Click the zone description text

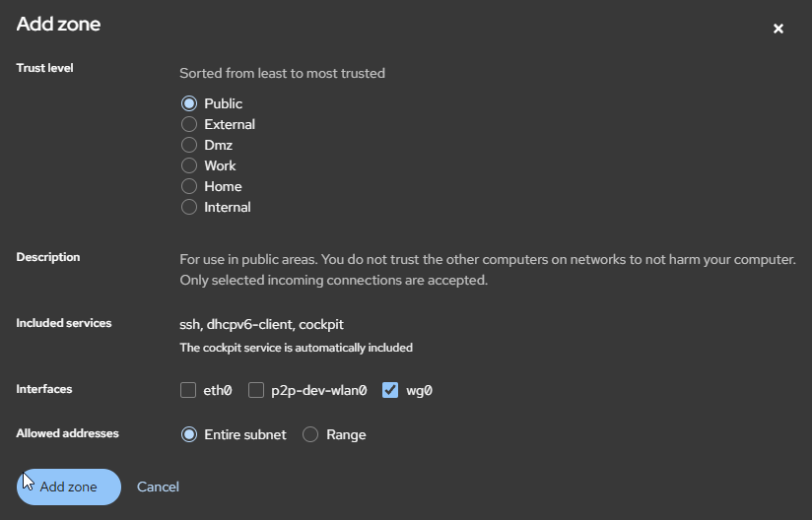[x=487, y=270]
